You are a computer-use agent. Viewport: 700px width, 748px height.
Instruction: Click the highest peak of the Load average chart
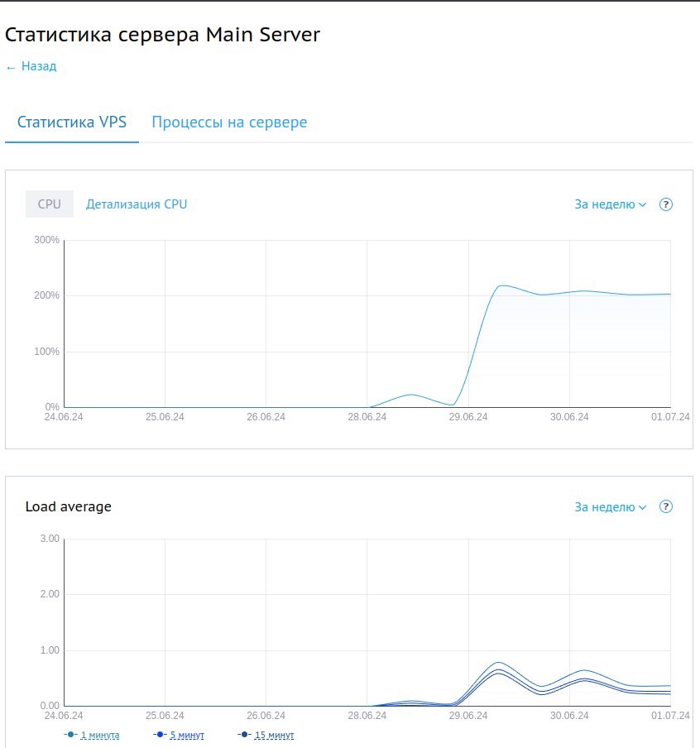(498, 663)
